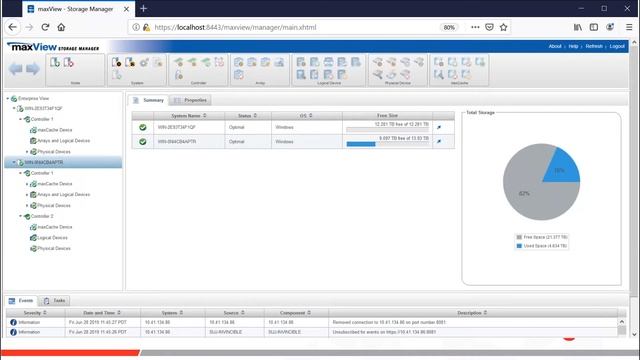This screenshot has height=360, width=640.
Task: Click the green add-system icon in Home group
Action: click(x=55, y=62)
